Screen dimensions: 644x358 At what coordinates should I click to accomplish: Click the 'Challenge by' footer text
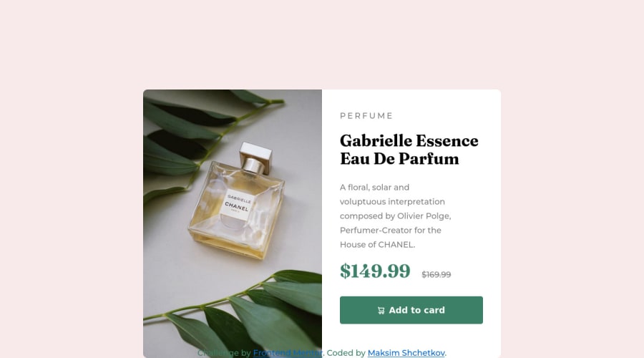click(x=224, y=353)
